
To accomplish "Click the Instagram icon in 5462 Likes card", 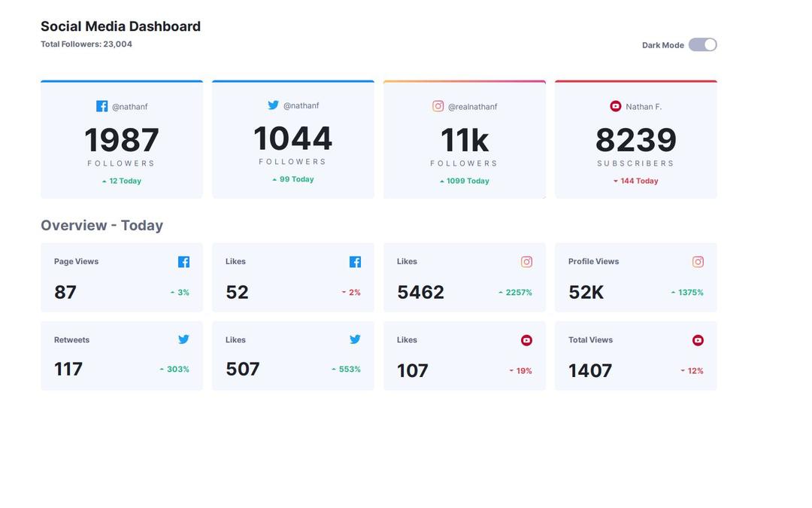I will [526, 262].
